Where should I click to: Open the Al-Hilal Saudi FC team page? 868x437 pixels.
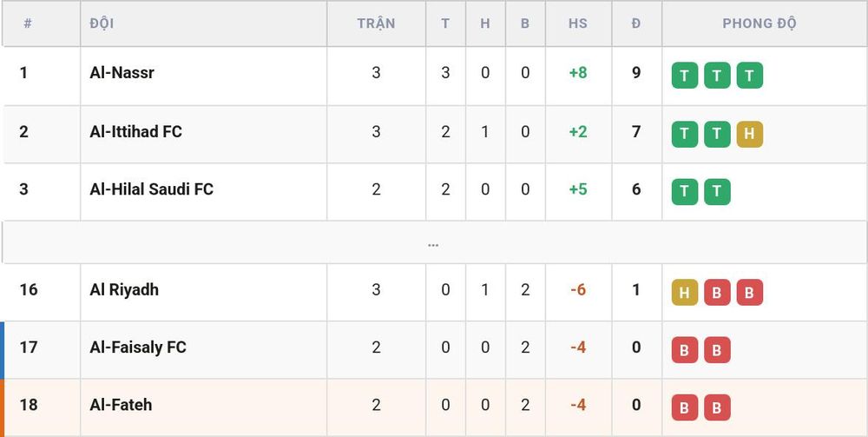(x=151, y=189)
